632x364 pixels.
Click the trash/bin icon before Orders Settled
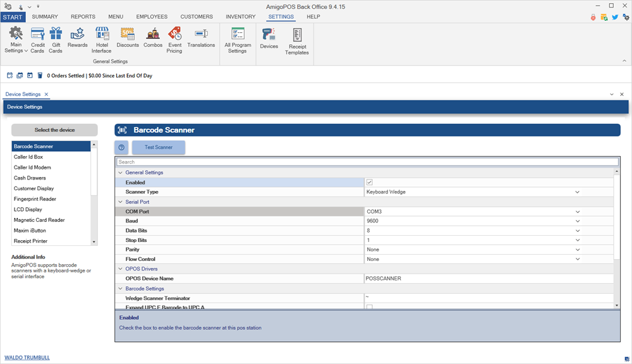click(40, 75)
